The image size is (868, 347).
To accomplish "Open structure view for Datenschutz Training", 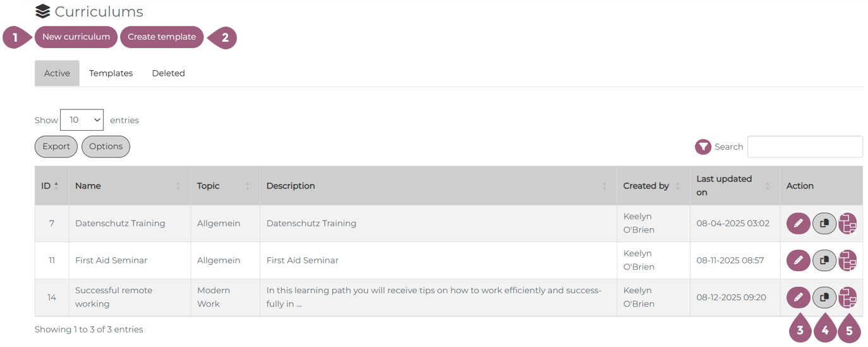I will pyautogui.click(x=848, y=224).
